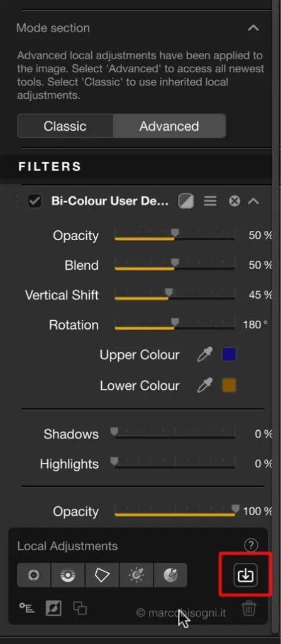Toggle the mask invert icon below tools
The height and width of the screenshot is (644, 281).
coord(53,608)
